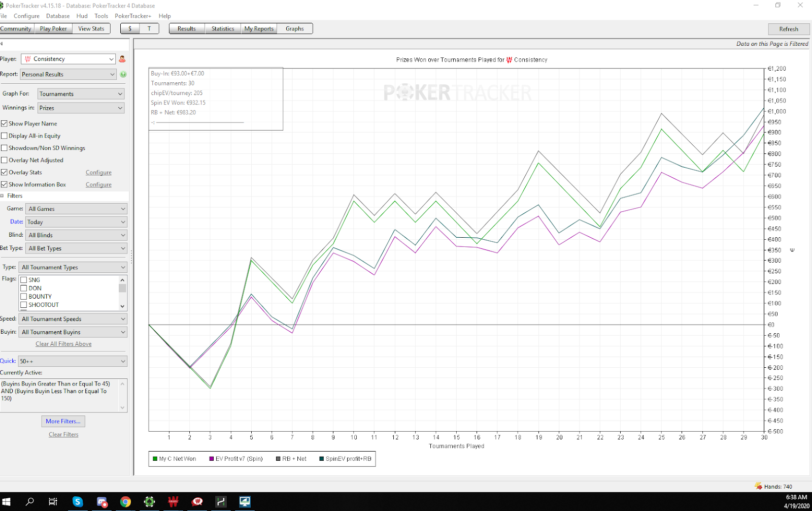Click the green My C Net Won legend swatch
The image size is (812, 511).
(x=155, y=459)
